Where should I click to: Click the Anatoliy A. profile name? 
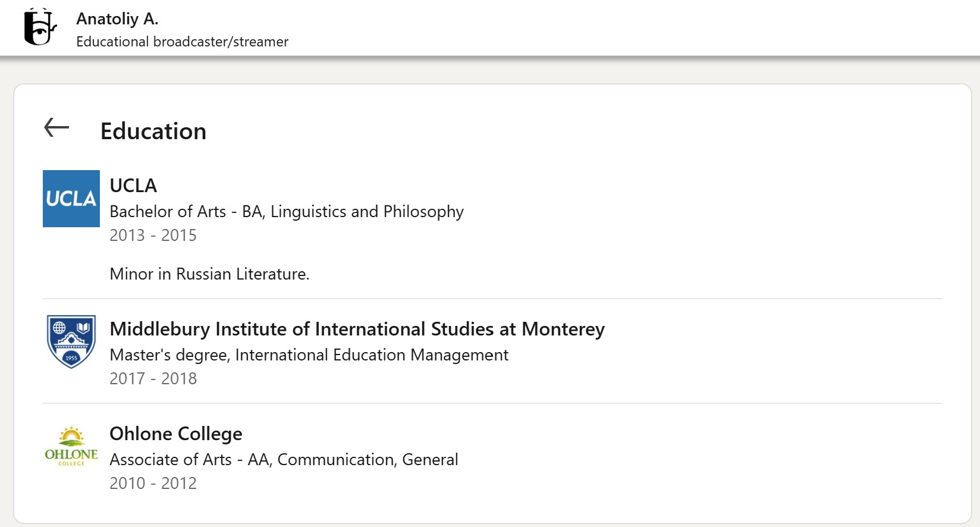pos(117,19)
